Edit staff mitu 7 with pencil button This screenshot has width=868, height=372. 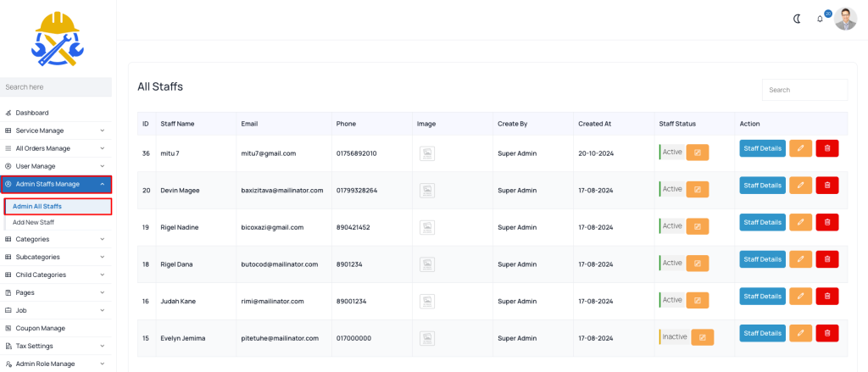click(x=800, y=148)
